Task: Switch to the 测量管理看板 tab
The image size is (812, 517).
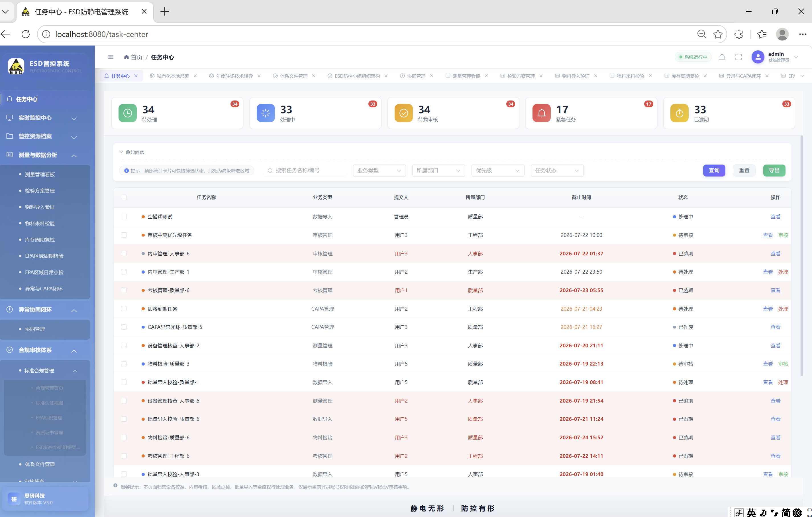Action: tap(466, 76)
